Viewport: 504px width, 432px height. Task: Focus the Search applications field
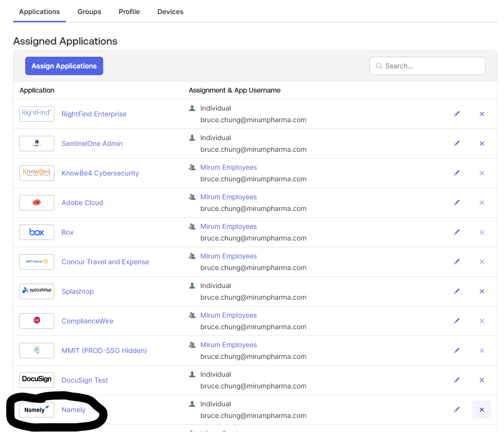pos(427,66)
